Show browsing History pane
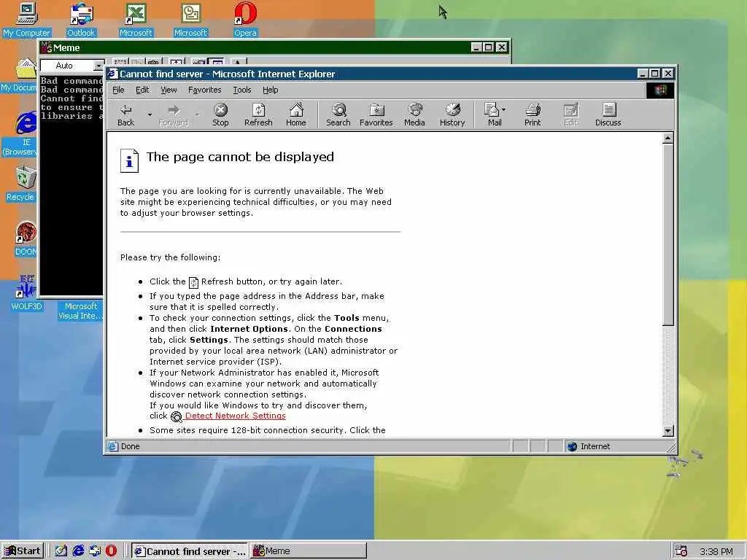The width and height of the screenshot is (747, 560). (x=452, y=114)
